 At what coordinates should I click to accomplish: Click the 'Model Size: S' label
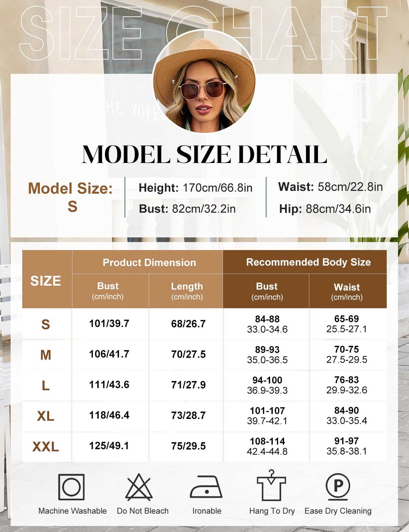point(70,197)
